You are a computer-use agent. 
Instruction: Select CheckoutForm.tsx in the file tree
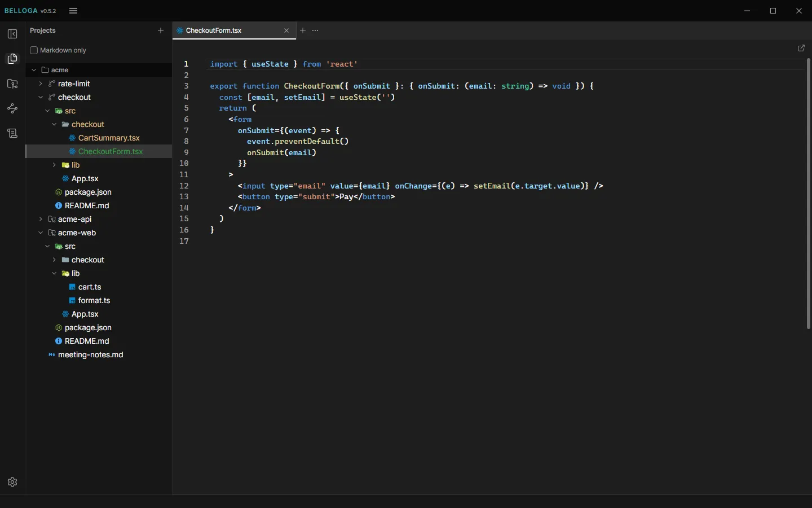coord(99,151)
